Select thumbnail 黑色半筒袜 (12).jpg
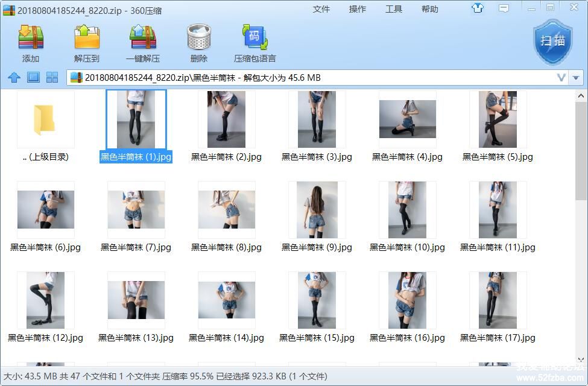Image resolution: width=588 pixels, height=386 pixels. 45,300
